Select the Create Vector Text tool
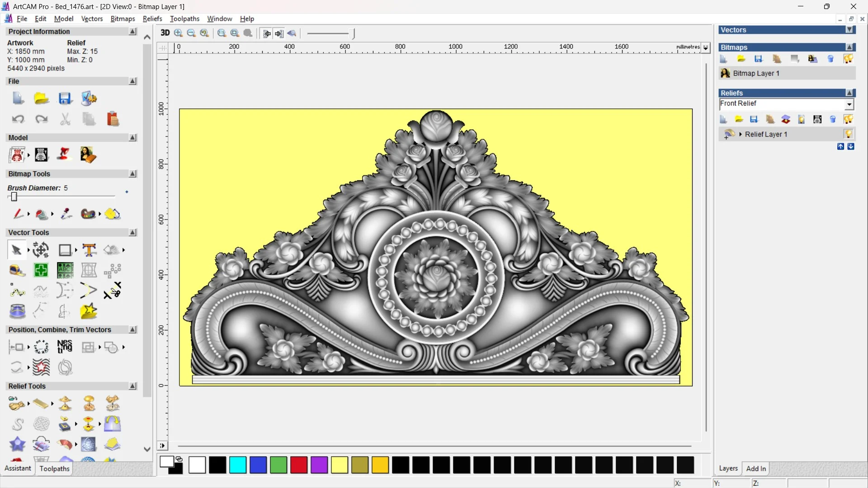This screenshot has height=488, width=868. pos(89,250)
